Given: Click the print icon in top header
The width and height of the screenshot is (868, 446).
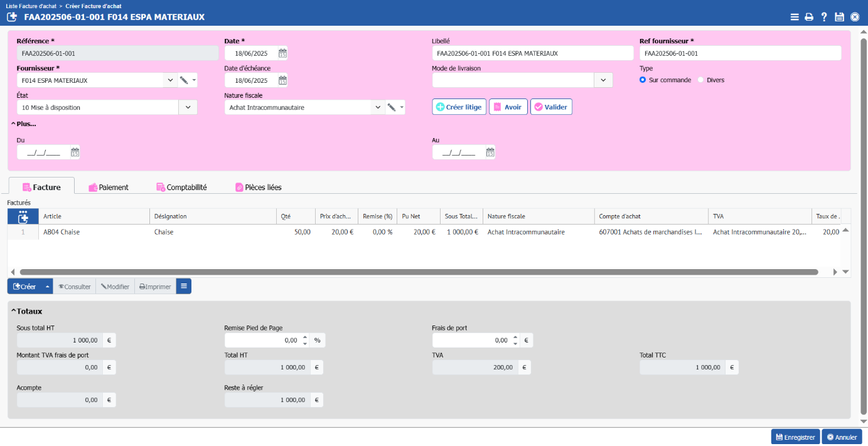Looking at the screenshot, I should (x=809, y=17).
